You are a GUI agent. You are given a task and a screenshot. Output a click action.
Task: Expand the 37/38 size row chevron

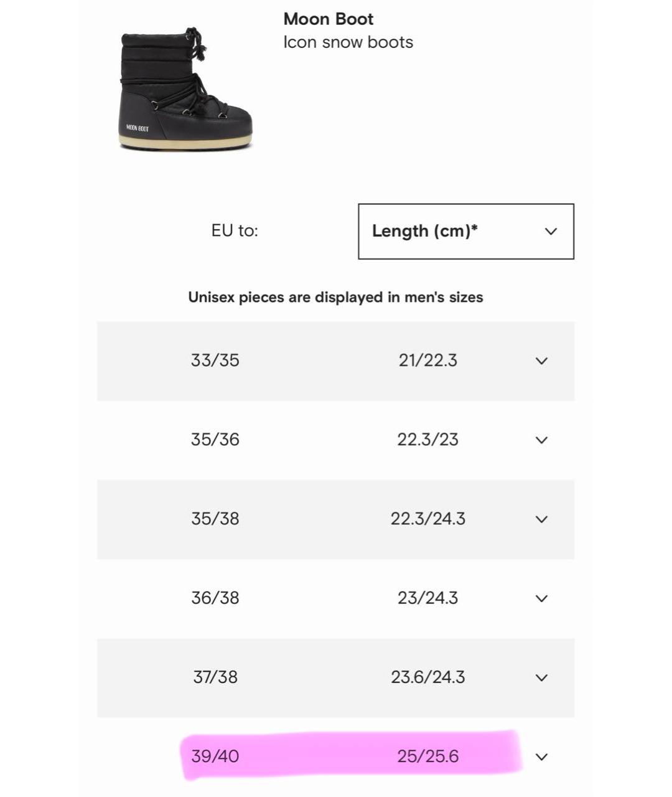[x=542, y=677]
